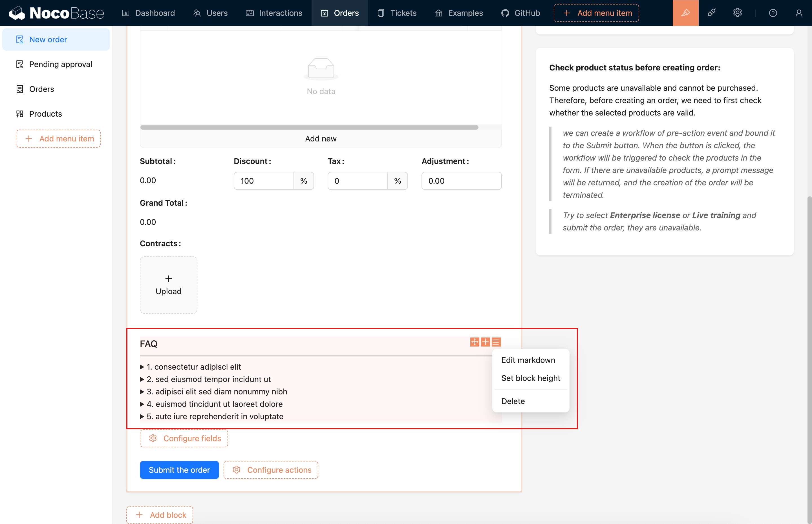Open the Tickets tab in top navigation
Screen dimensions: 812x524
397,13
